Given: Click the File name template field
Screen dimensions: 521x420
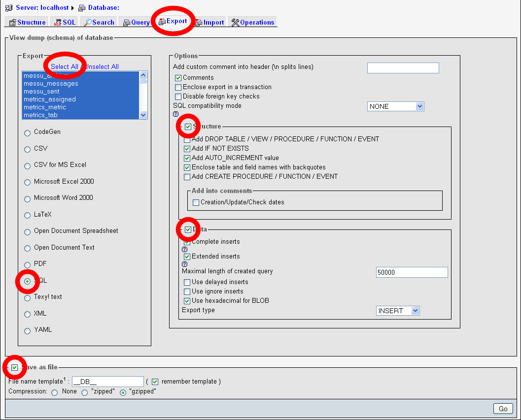Looking at the screenshot, I should click(108, 382).
